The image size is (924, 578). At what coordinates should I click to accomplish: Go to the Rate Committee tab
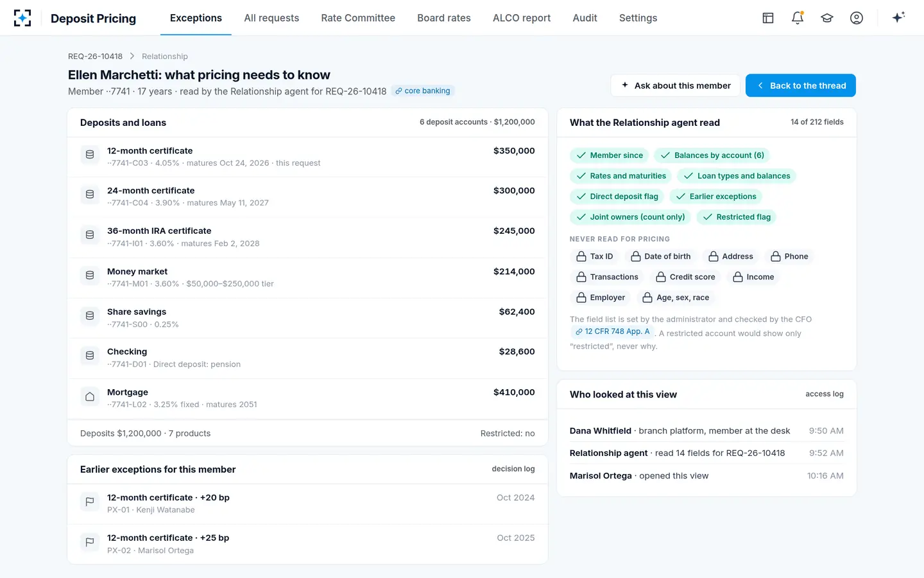[x=358, y=18]
